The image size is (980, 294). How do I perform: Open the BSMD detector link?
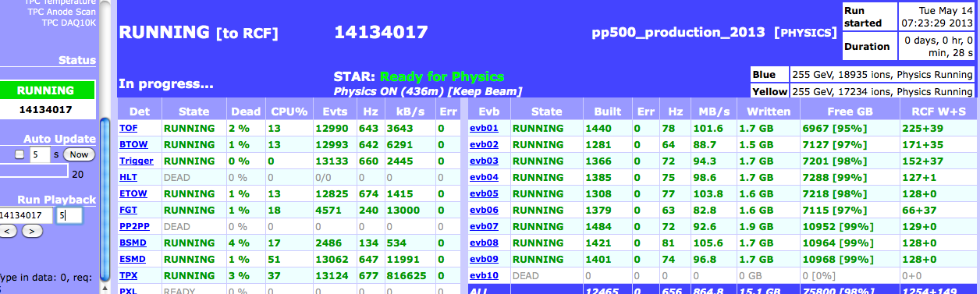click(x=132, y=243)
